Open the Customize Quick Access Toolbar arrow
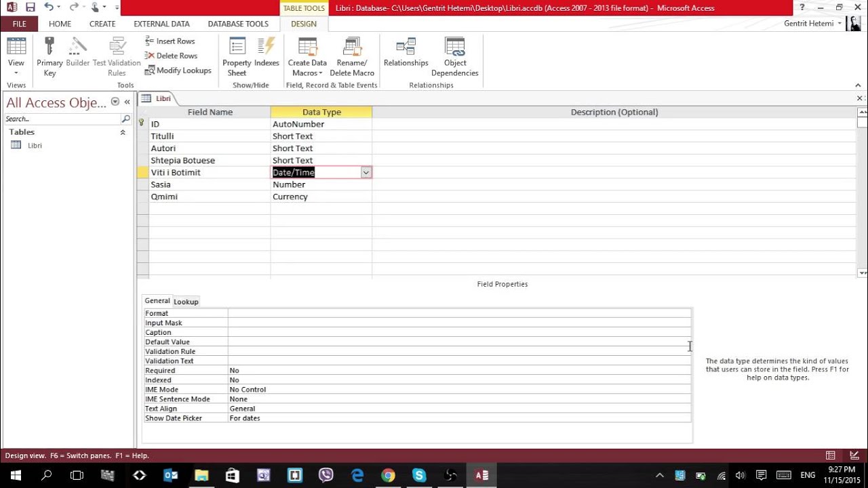The width and height of the screenshot is (868, 488). [x=117, y=7]
